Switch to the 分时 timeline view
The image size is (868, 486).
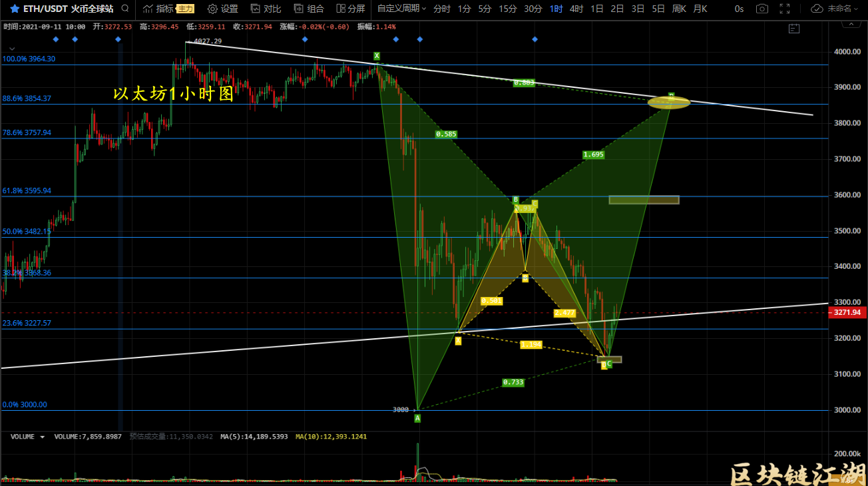(x=441, y=9)
